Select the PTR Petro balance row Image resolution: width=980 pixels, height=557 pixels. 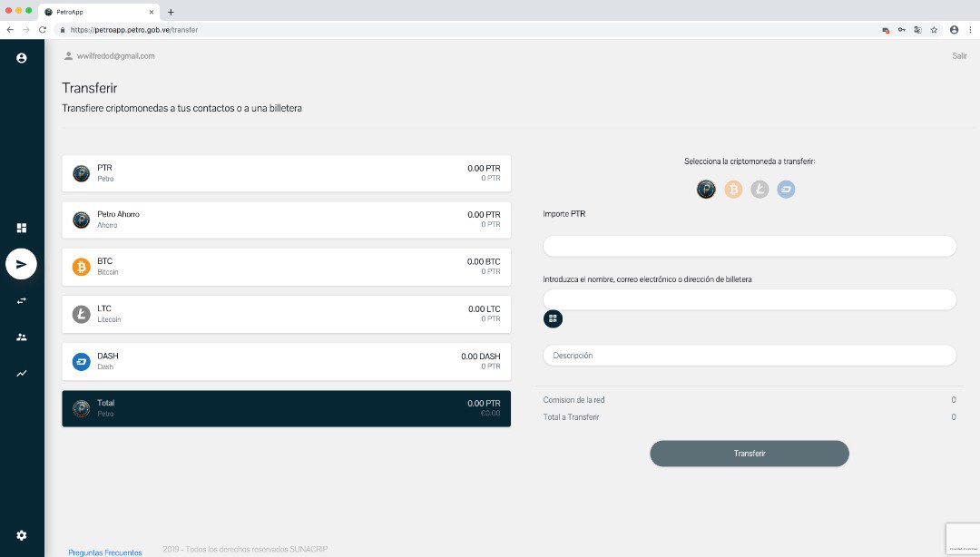[x=286, y=173]
